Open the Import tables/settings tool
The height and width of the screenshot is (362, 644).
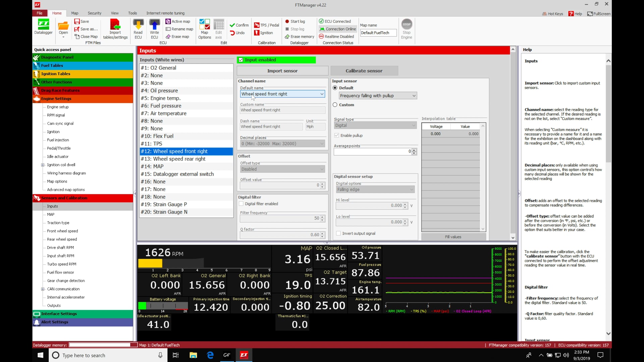tap(115, 28)
